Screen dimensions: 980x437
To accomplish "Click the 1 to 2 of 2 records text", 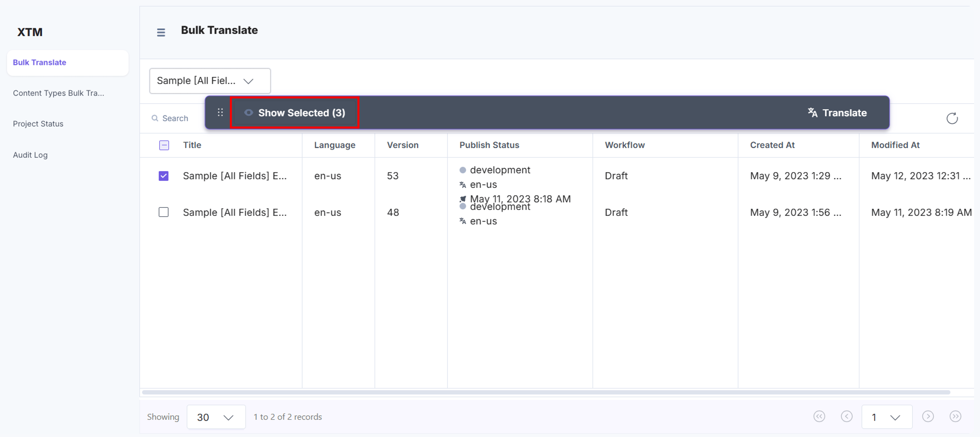I will (288, 417).
